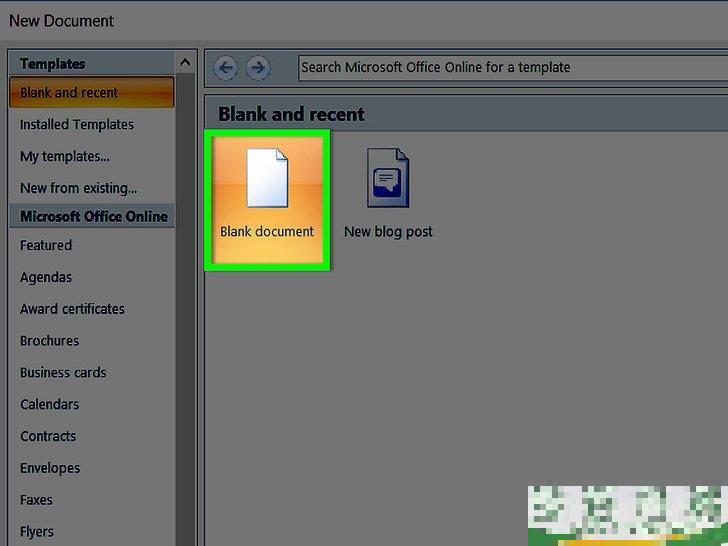The image size is (728, 546).
Task: Select Award certificates category
Action: (x=72, y=309)
